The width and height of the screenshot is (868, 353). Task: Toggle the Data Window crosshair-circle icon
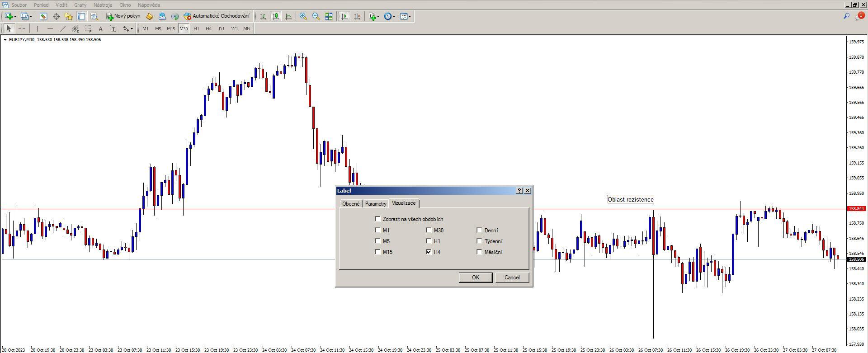[56, 16]
